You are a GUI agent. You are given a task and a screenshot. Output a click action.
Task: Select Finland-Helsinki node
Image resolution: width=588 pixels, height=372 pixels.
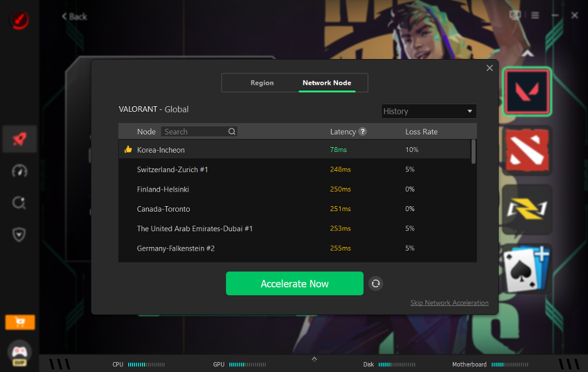(295, 189)
